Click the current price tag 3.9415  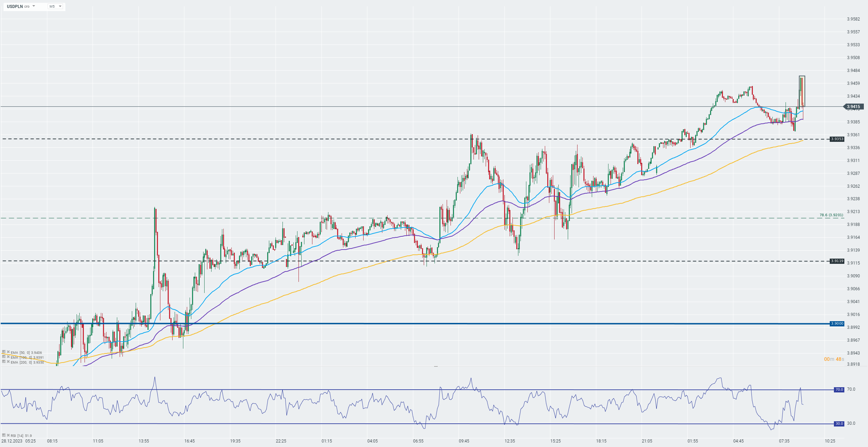pyautogui.click(x=854, y=107)
